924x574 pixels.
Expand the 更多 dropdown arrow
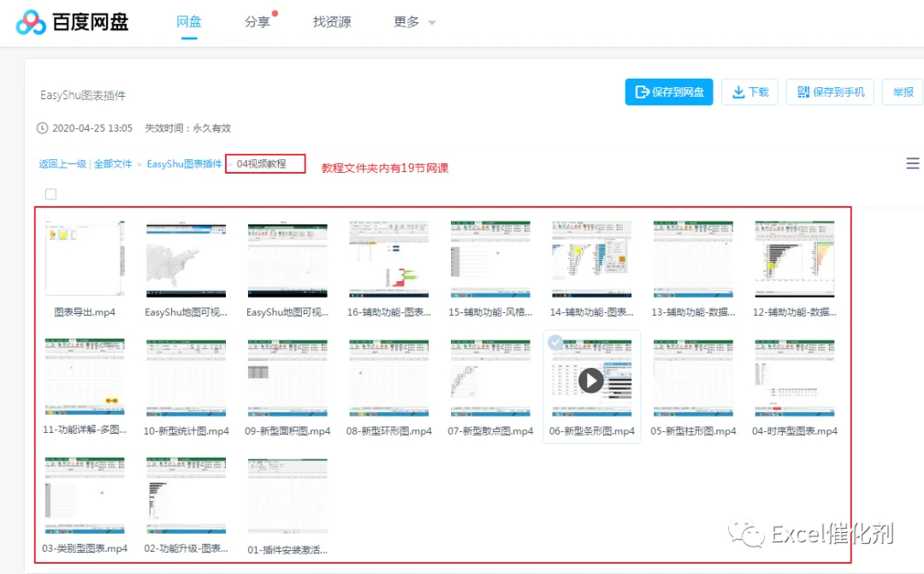(x=432, y=23)
